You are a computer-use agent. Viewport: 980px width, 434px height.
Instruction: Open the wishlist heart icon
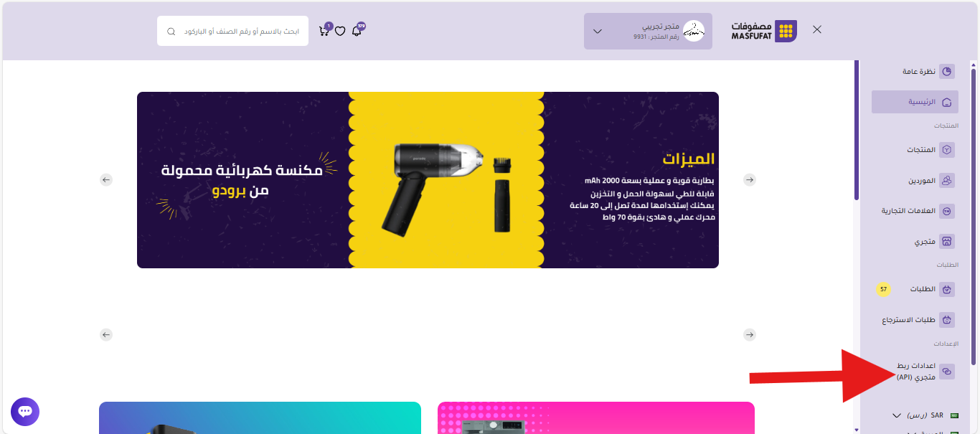[340, 32]
